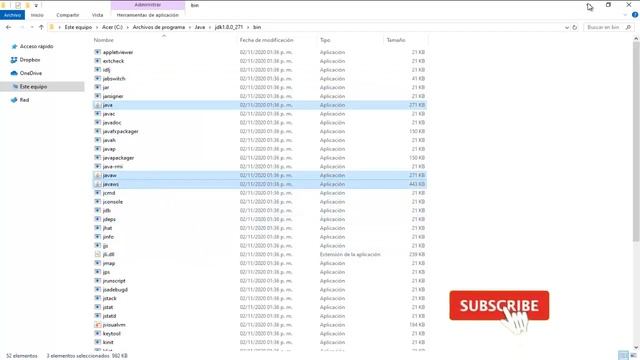The height and width of the screenshot is (360, 640).
Task: Click the appletviewer file icon
Action: 97,52
